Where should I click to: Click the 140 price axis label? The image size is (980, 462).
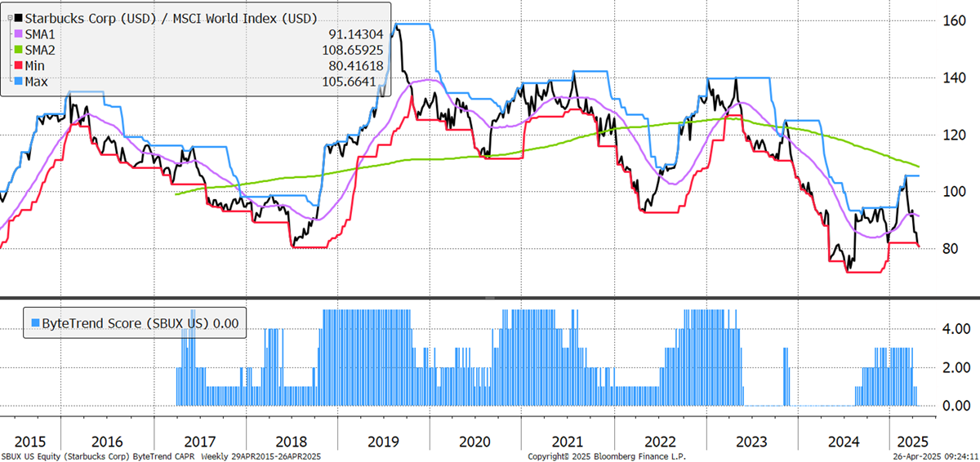tap(955, 78)
